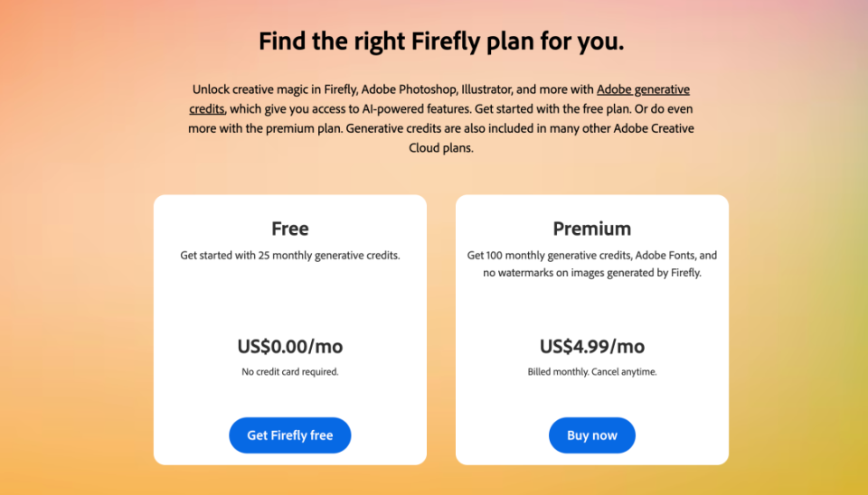Click the US$4.99/mo price
This screenshot has height=495, width=868.
coord(591,346)
